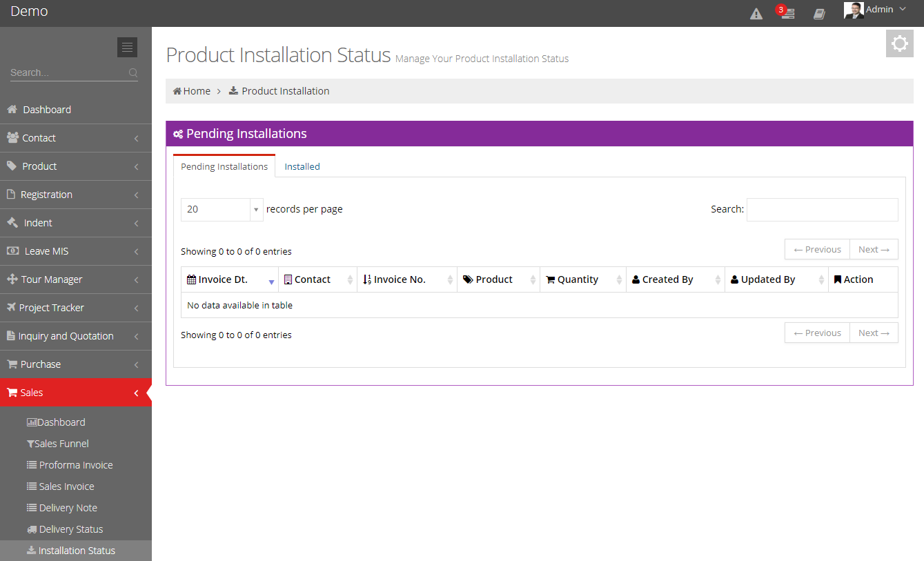The image size is (924, 561).
Task: Click the warning alert triangle icon
Action: (756, 14)
